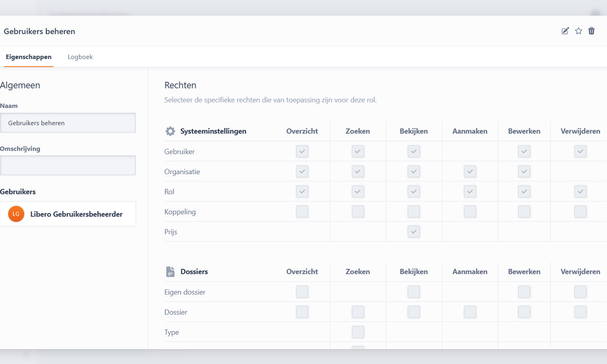
Task: Switch to the Logboek tab
Action: [x=80, y=57]
